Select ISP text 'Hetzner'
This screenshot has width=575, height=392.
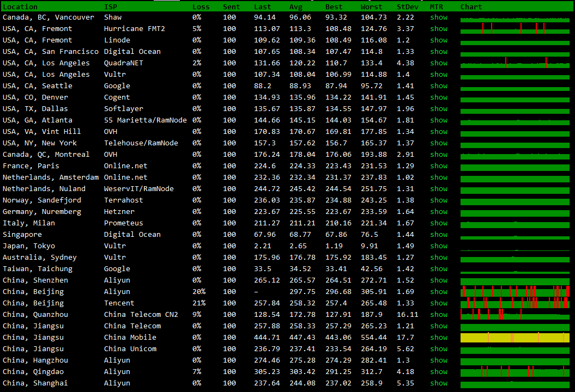tap(119, 211)
